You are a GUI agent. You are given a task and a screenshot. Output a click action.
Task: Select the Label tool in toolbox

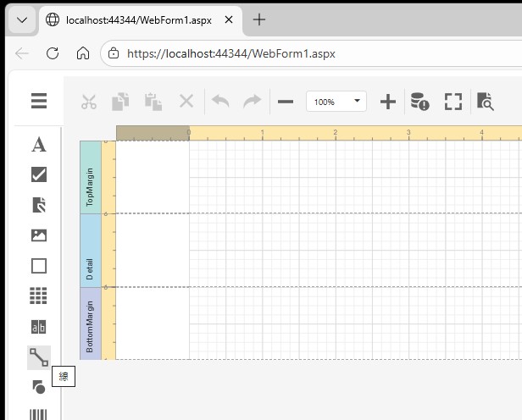point(39,145)
